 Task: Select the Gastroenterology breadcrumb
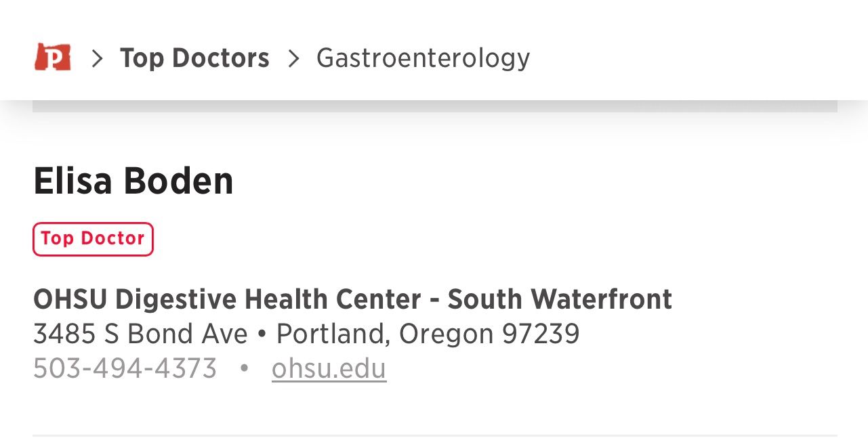tap(423, 58)
